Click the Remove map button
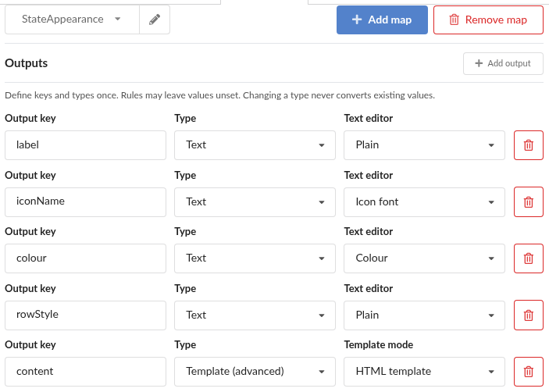 [x=488, y=20]
